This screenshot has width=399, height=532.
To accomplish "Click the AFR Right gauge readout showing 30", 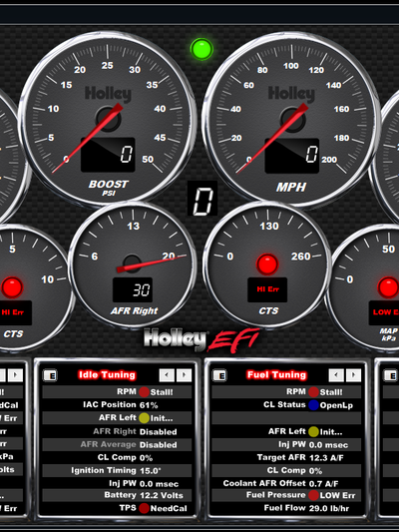I will click(133, 290).
